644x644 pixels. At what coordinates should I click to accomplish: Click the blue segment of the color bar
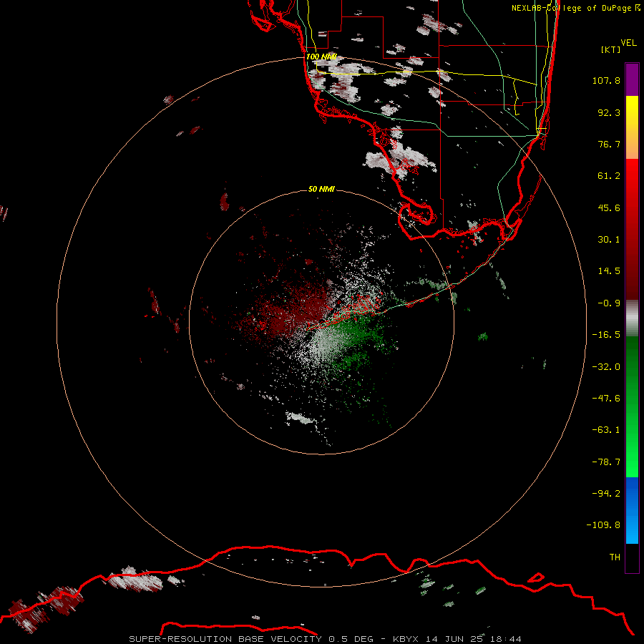(x=632, y=510)
